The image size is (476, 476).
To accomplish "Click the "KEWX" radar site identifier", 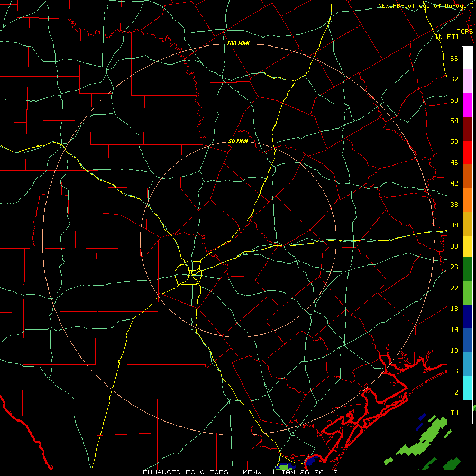I will [253, 472].
